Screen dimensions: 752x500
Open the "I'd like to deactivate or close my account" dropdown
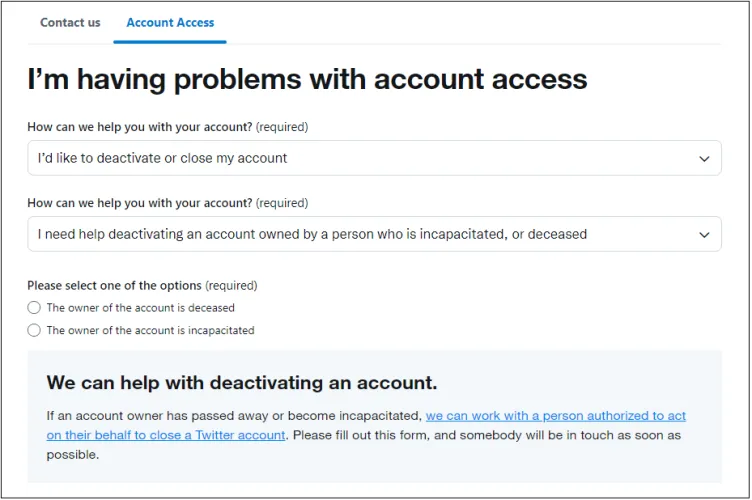pyautogui.click(x=360, y=158)
